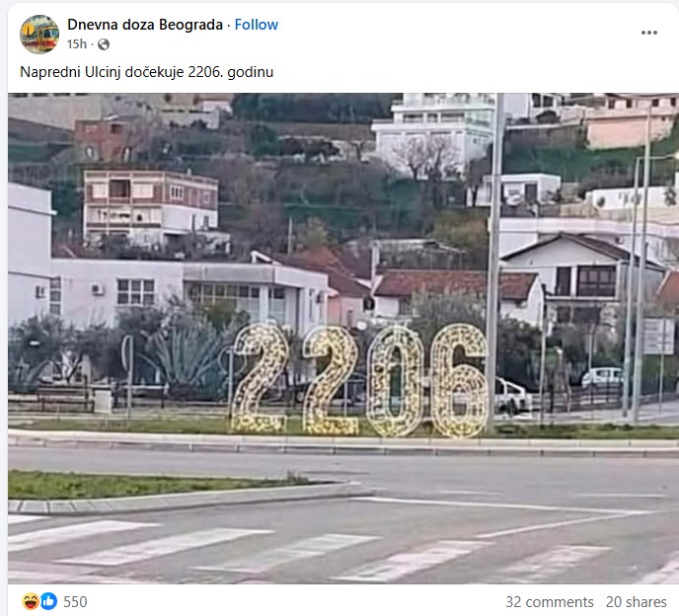Click the brown striped apartment building in photo
679x616 pixels.
pyautogui.click(x=150, y=205)
